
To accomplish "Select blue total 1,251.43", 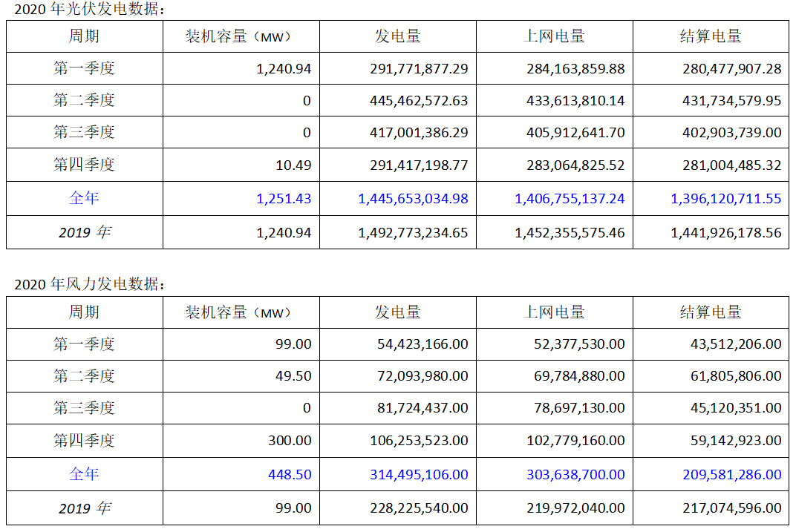I will [284, 198].
